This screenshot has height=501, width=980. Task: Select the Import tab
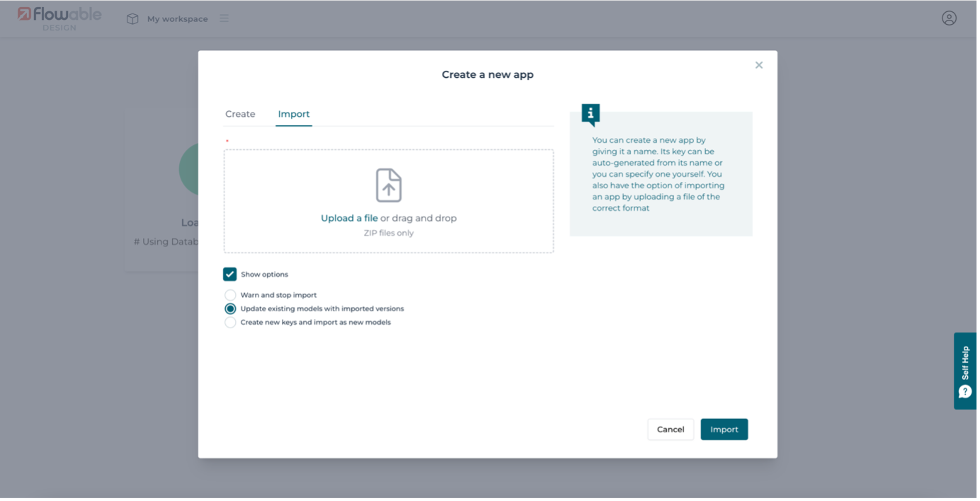tap(294, 114)
